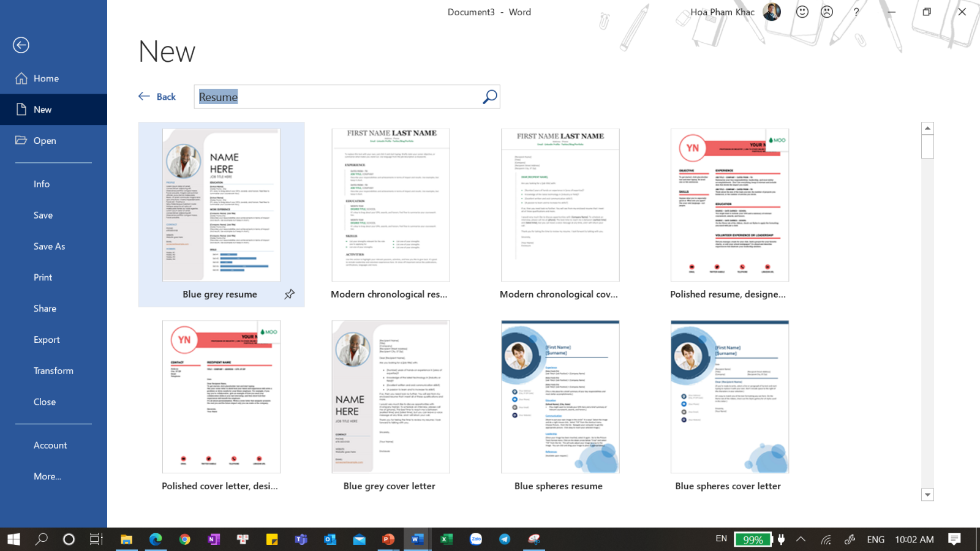Choose Save from the sidebar
The height and width of the screenshot is (551, 980).
point(53,216)
